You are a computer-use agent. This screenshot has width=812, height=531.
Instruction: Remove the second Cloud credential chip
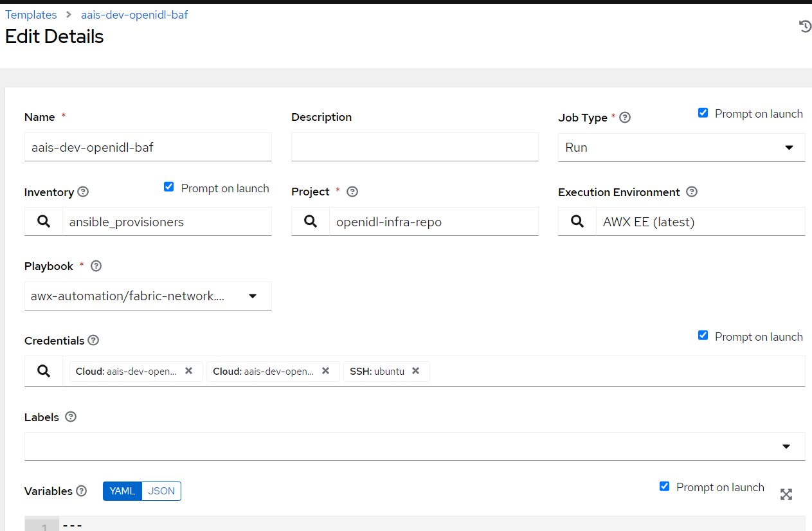click(325, 371)
